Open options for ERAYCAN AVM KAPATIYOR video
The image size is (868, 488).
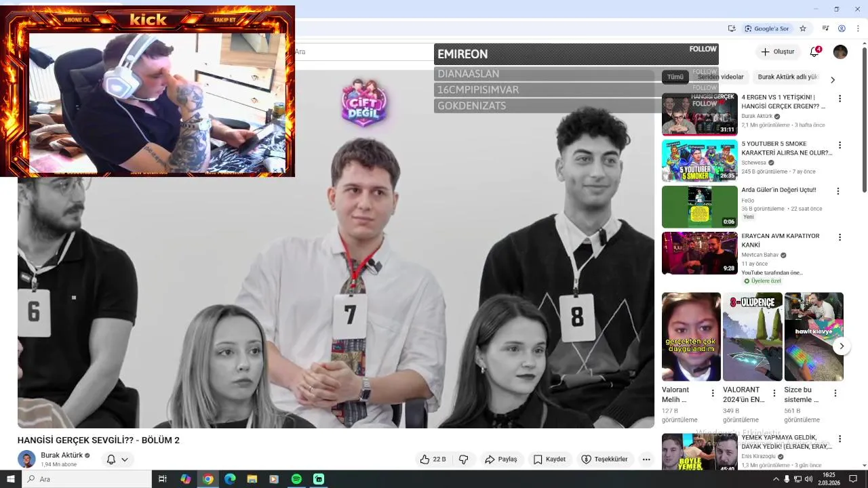pyautogui.click(x=840, y=237)
